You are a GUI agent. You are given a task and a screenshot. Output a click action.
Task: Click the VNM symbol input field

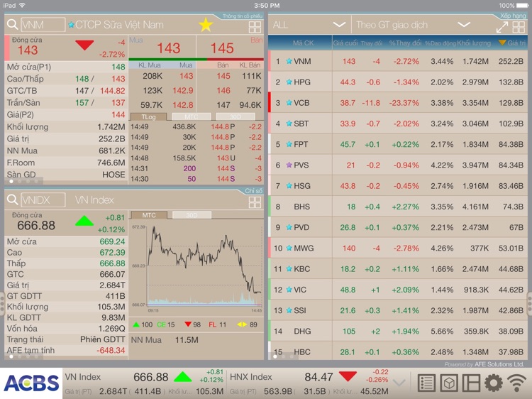tap(43, 25)
